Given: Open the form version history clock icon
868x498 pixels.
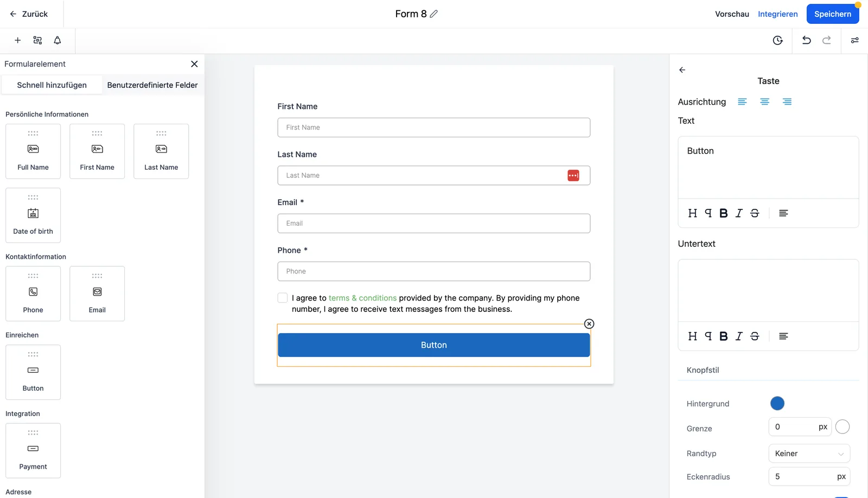Looking at the screenshot, I should click(777, 40).
